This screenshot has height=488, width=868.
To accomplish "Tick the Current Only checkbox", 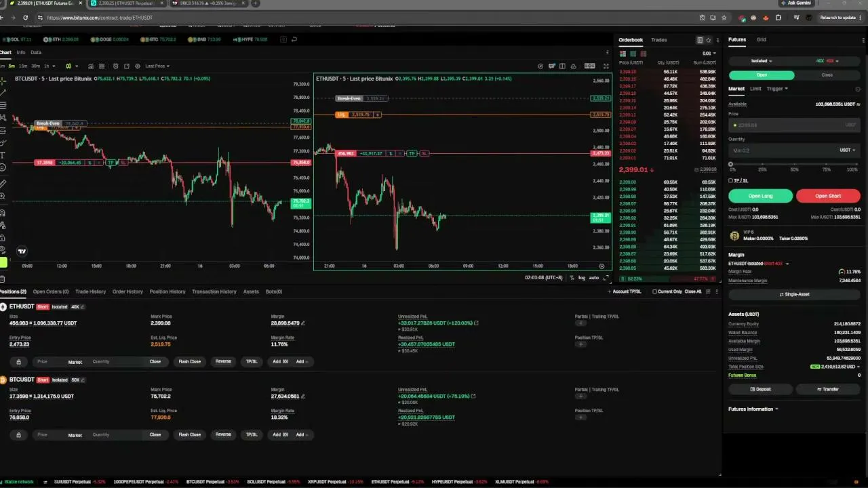I will (654, 291).
